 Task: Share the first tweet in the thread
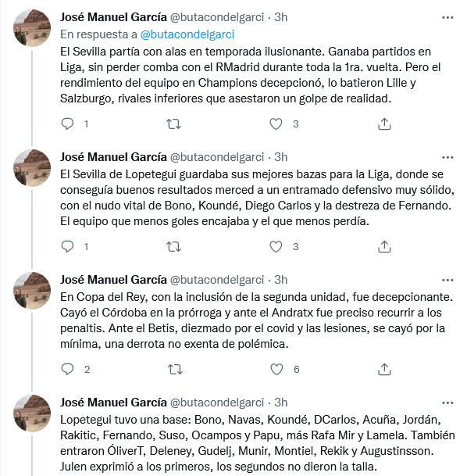tap(384, 123)
